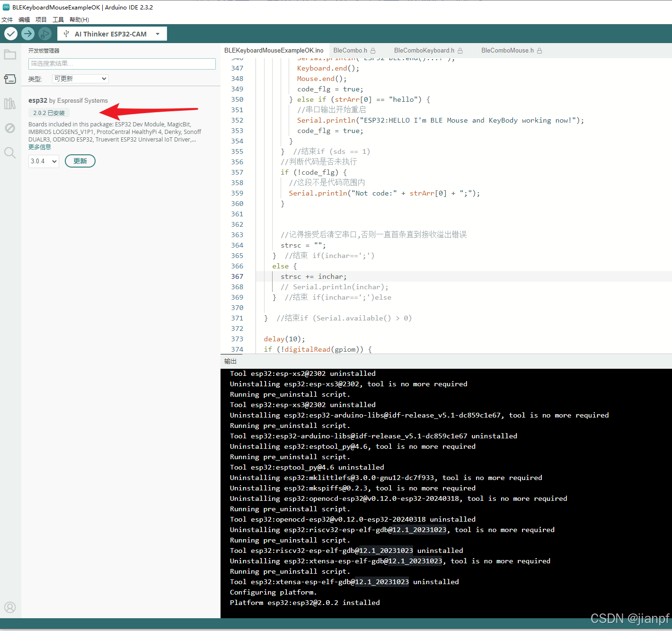This screenshot has width=672, height=631.
Task: Click the 2.0.2 已安装 installed badge
Action: 49,113
